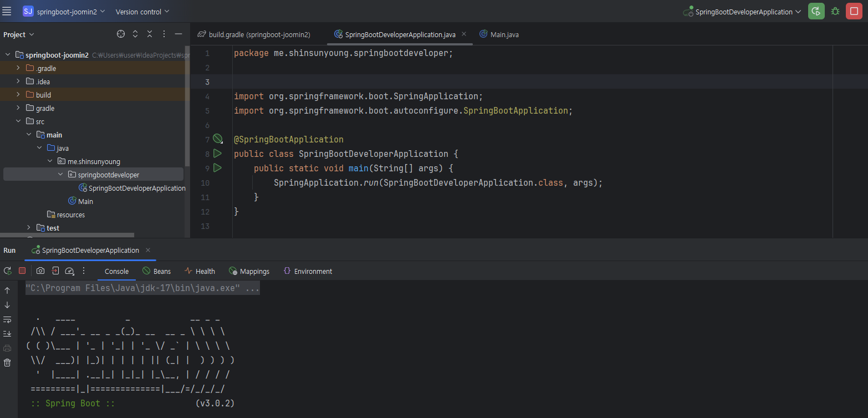The image size is (868, 418).
Task: Expand all nodes in Project panel
Action: click(135, 34)
